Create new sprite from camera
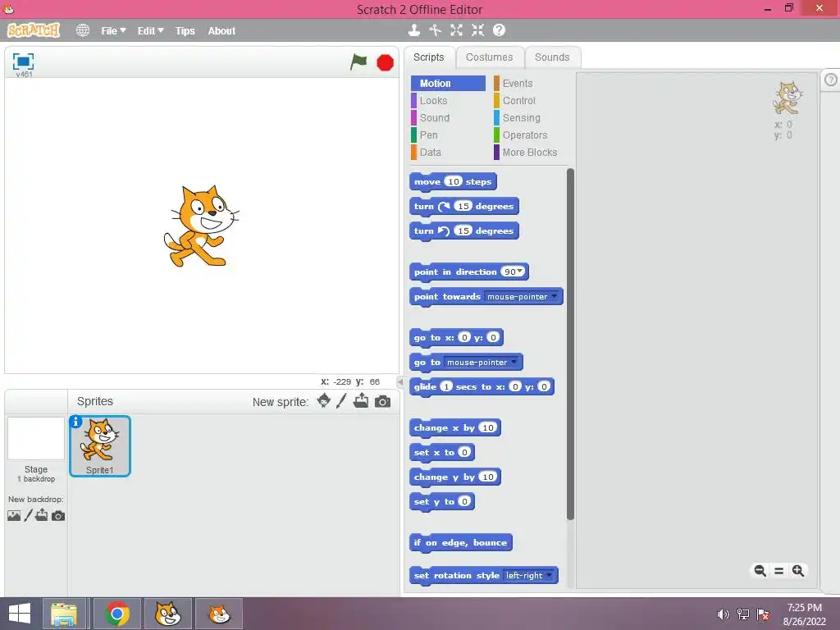Screen dimensions: 840x630 pos(382,401)
